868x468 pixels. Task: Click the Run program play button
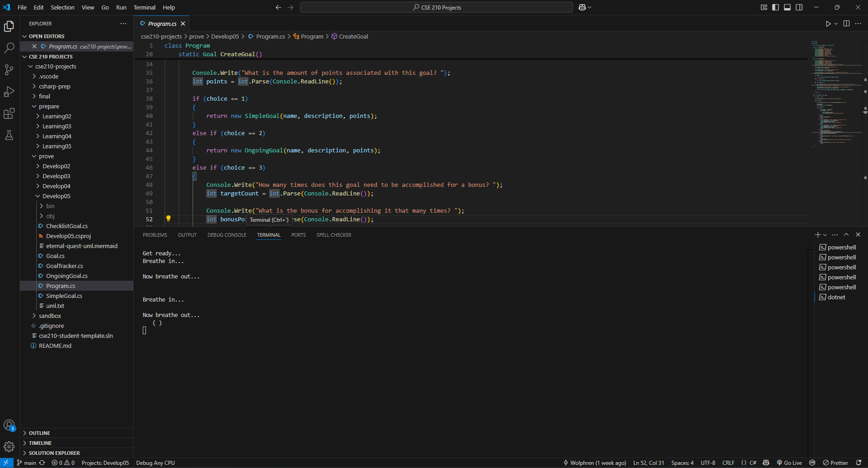[828, 24]
